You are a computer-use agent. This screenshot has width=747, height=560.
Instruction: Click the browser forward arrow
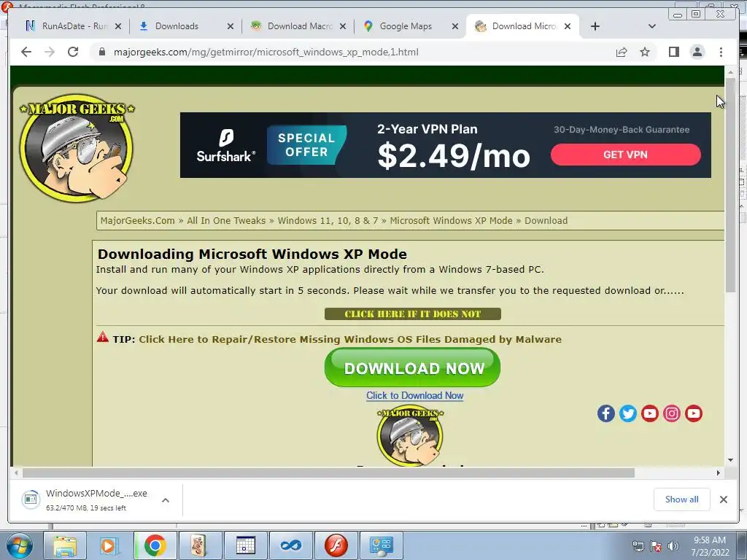pos(50,52)
